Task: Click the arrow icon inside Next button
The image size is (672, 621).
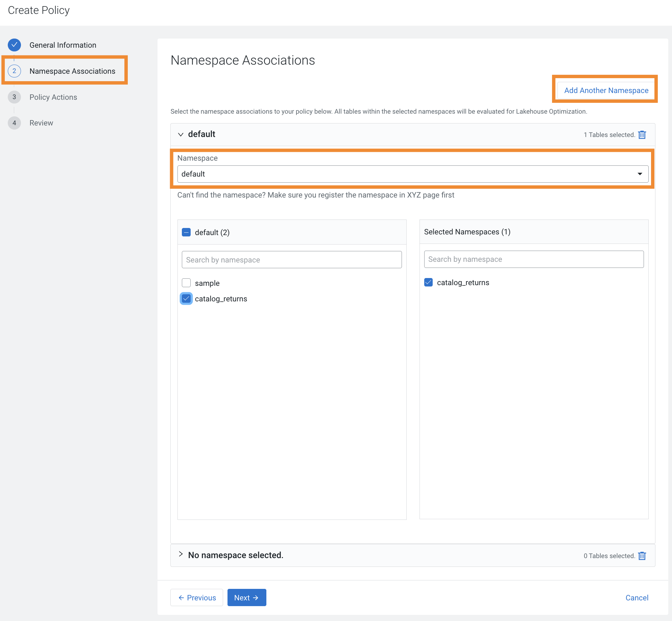Action: 256,597
